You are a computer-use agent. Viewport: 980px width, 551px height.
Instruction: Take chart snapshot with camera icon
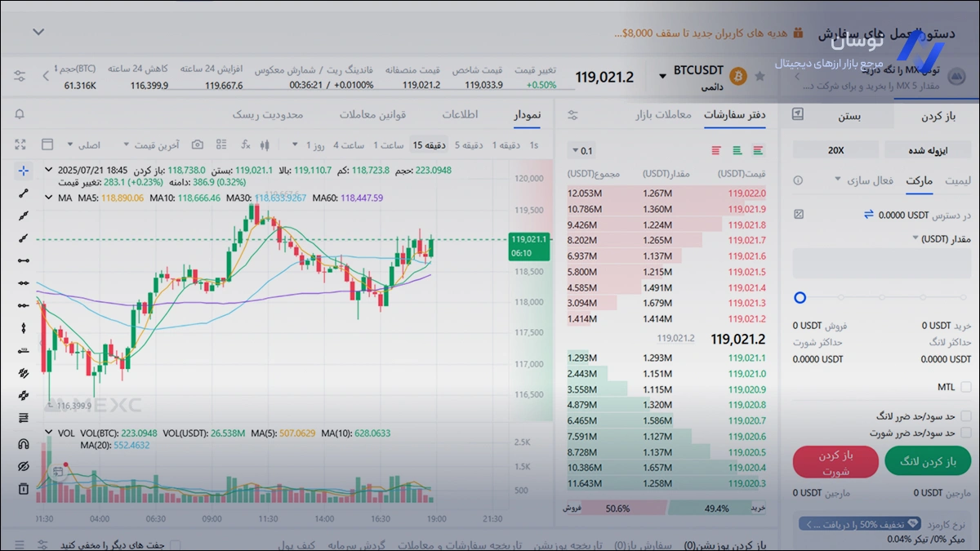[197, 144]
